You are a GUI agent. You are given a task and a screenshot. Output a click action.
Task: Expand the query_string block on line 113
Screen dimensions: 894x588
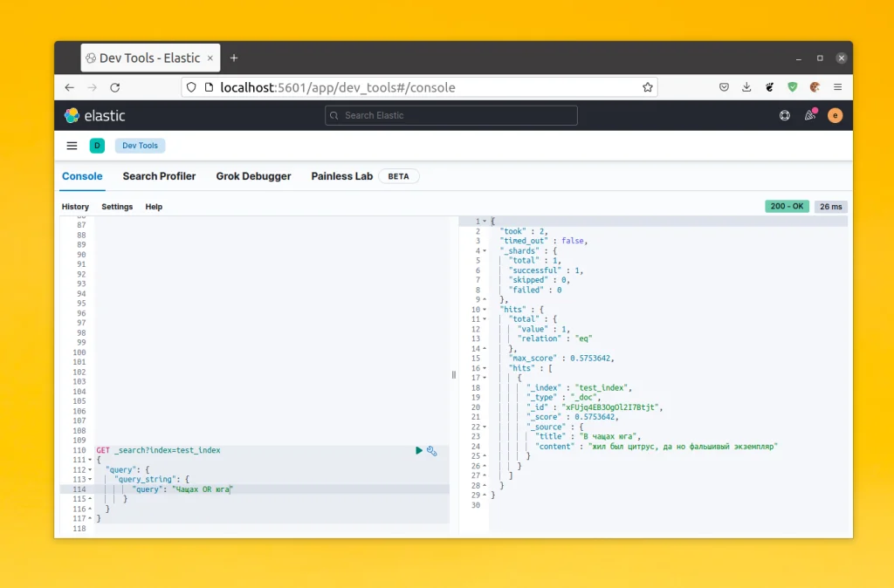click(90, 479)
